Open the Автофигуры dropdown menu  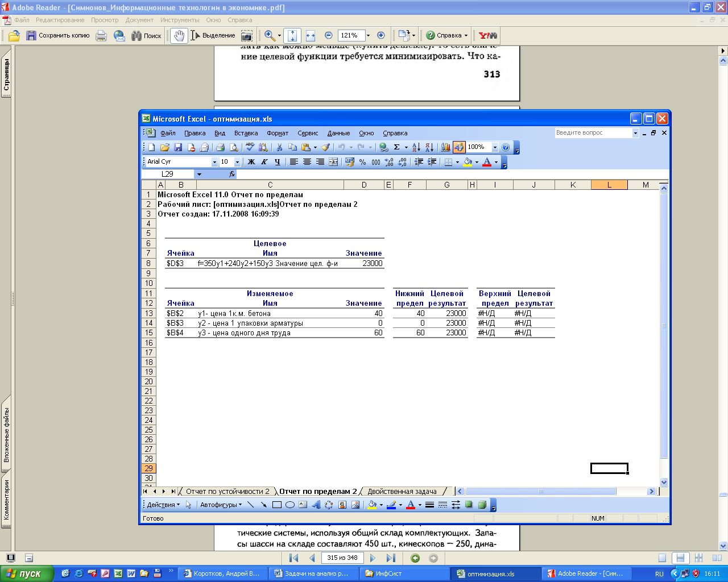point(221,505)
